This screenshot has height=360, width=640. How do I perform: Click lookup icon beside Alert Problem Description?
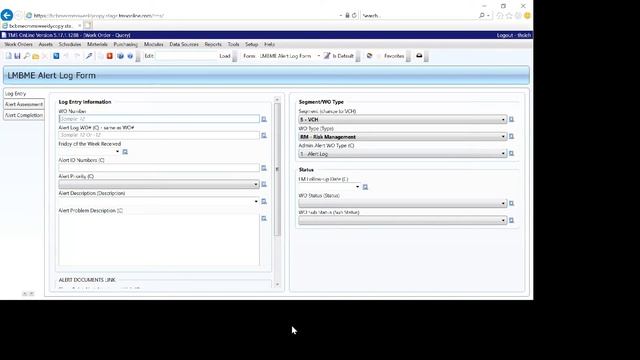click(x=264, y=218)
